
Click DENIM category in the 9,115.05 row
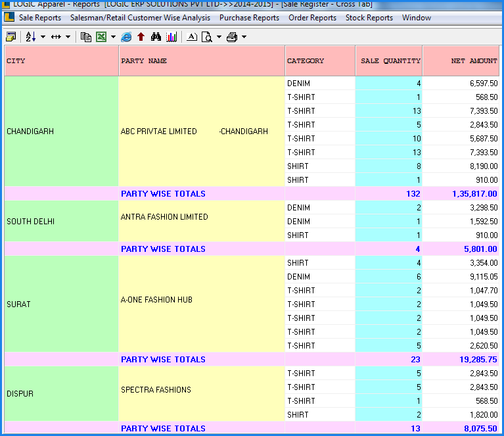(x=320, y=277)
